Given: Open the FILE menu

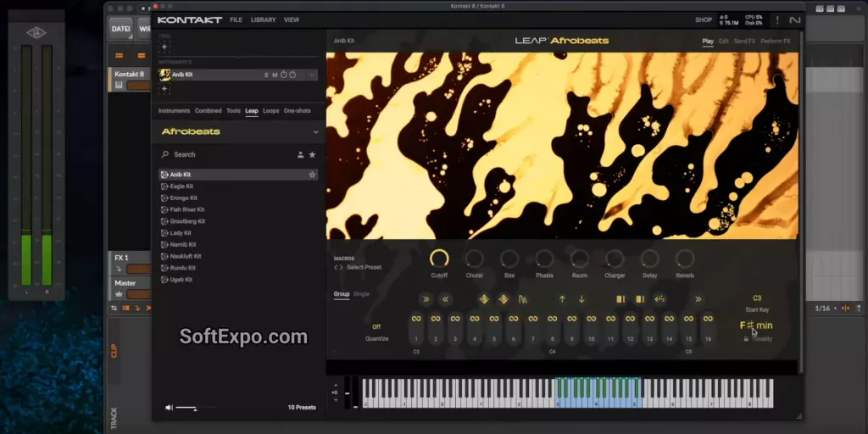Looking at the screenshot, I should (236, 20).
